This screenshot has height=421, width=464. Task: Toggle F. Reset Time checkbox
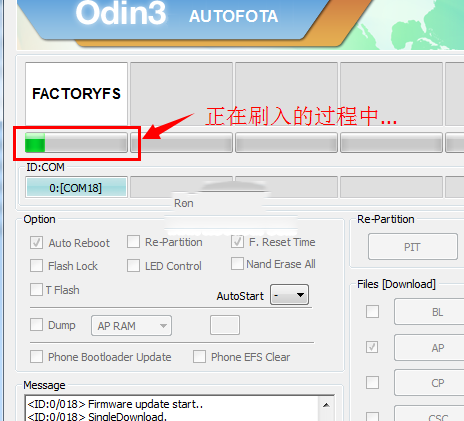pos(237,242)
